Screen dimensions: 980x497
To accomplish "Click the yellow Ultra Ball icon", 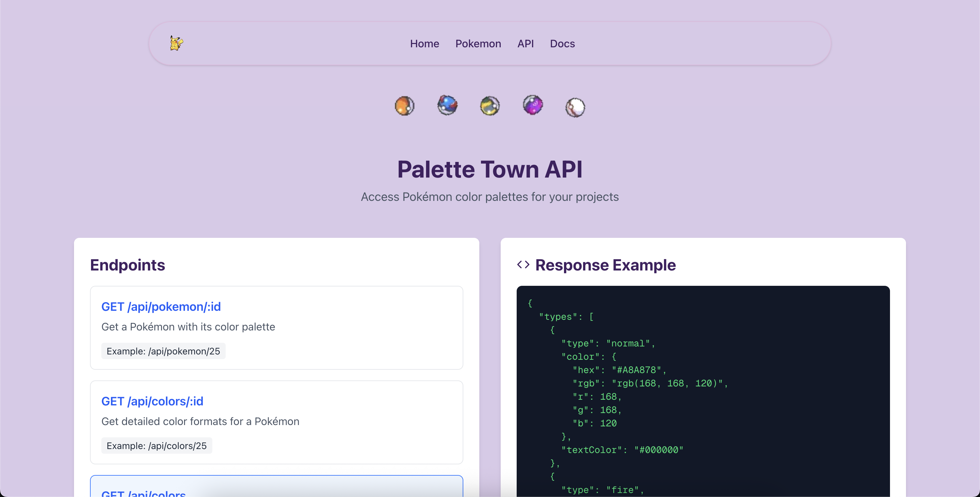I will coord(490,106).
